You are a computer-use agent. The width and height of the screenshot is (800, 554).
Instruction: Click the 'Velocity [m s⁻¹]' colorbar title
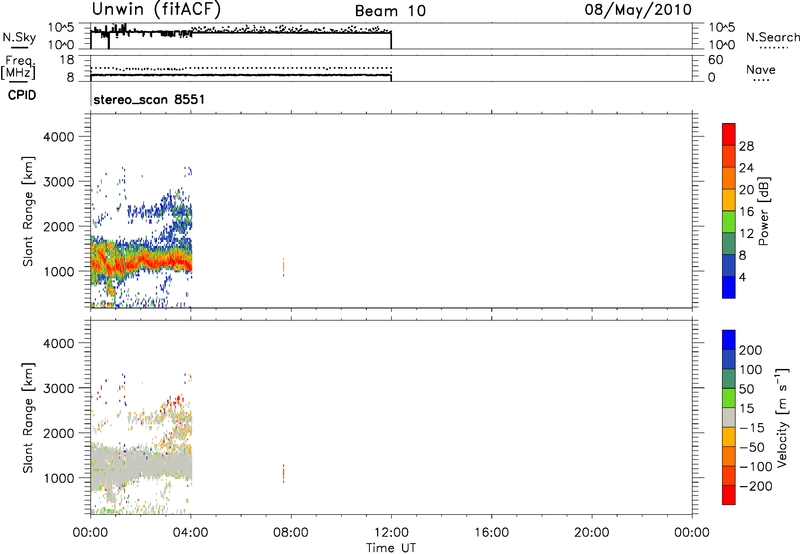782,417
